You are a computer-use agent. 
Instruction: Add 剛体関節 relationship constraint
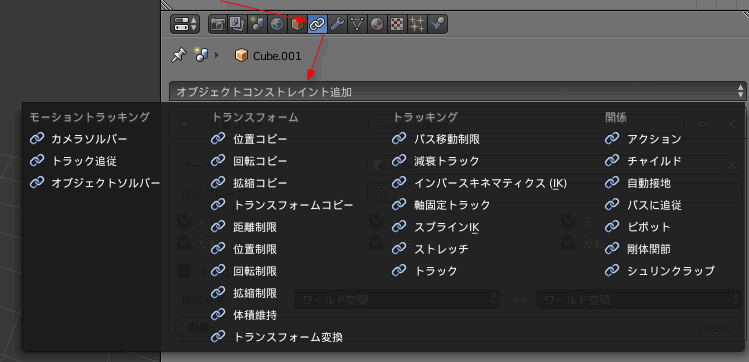coord(638,249)
